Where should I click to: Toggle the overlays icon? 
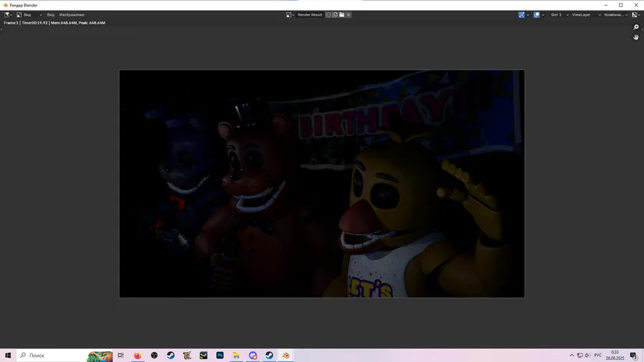(x=537, y=15)
